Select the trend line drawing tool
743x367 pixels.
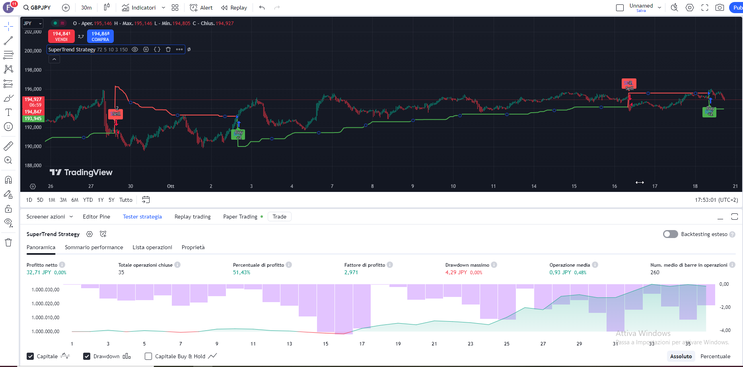click(x=8, y=41)
